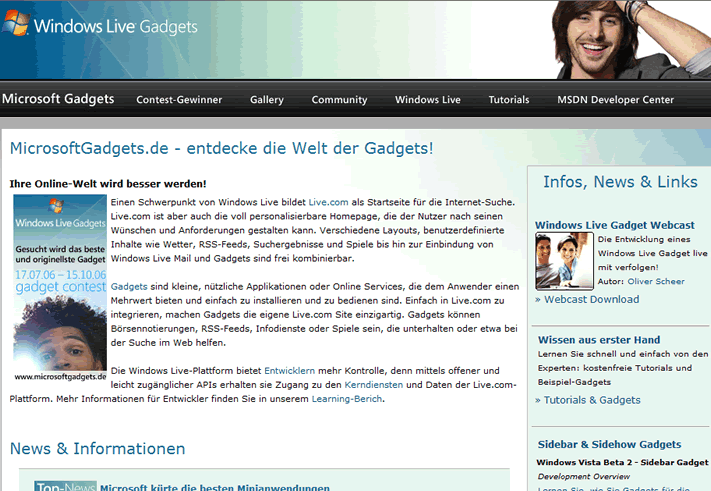The width and height of the screenshot is (711, 491).
Task: Go to MSDN Developer Center
Action: point(615,100)
